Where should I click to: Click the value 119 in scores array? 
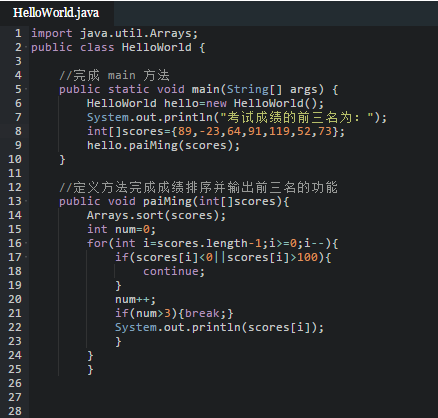[279, 131]
